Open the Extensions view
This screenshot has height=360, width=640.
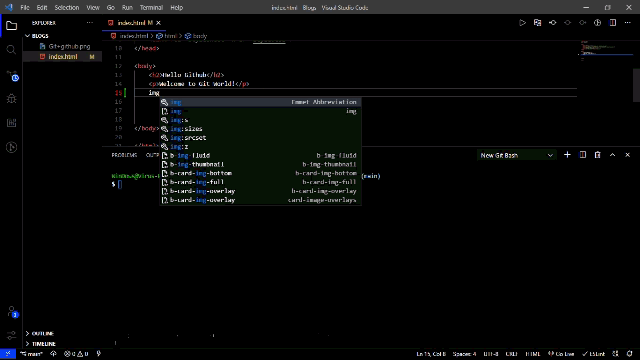point(11,123)
